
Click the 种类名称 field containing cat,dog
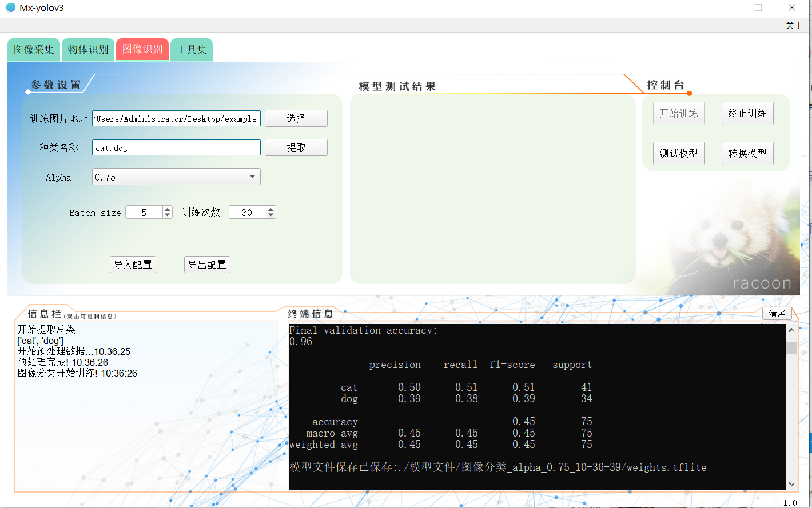176,147
